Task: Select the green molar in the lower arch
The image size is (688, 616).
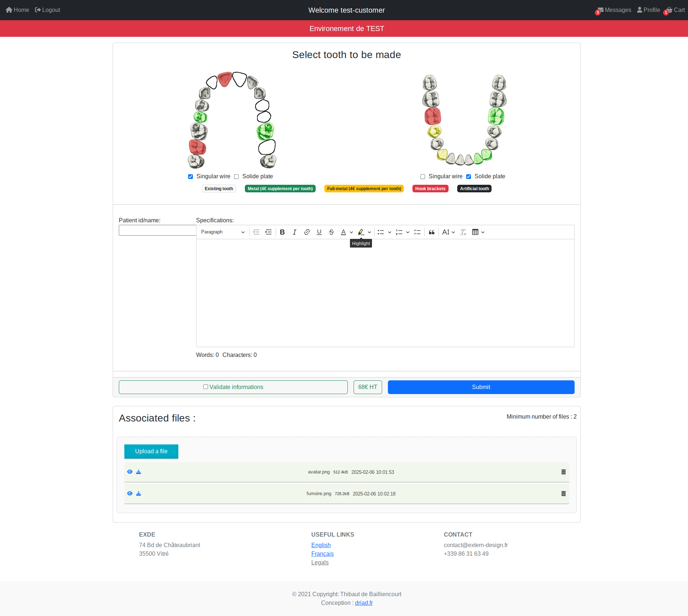Action: point(496,116)
